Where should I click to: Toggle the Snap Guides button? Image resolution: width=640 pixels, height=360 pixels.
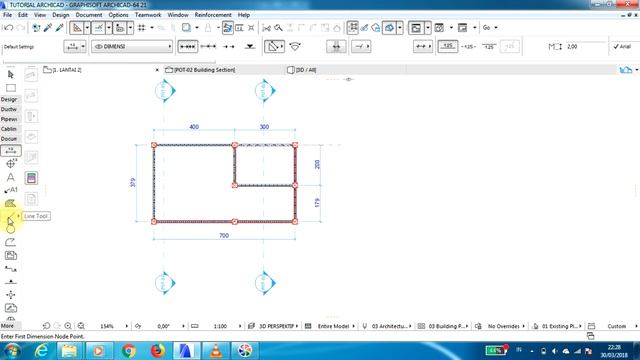(98, 28)
